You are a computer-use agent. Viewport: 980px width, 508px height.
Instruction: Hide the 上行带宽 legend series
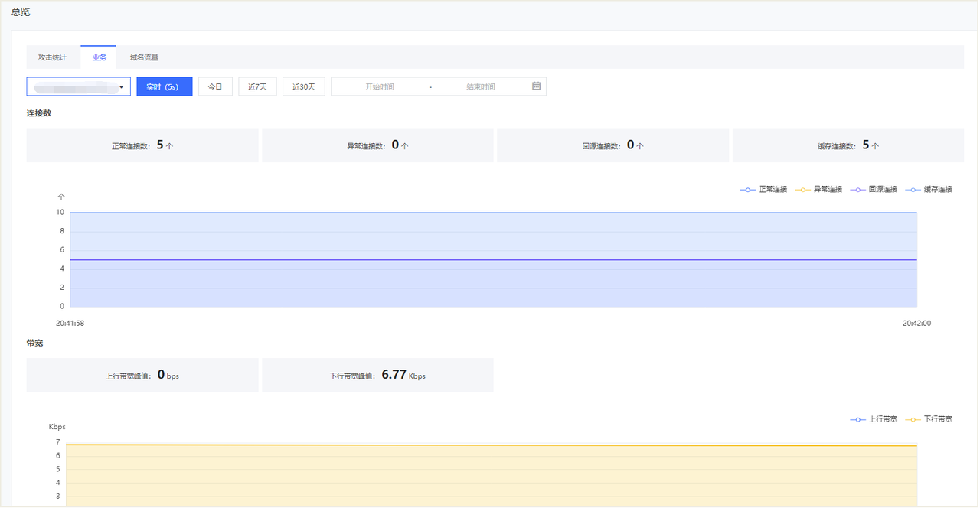point(874,419)
